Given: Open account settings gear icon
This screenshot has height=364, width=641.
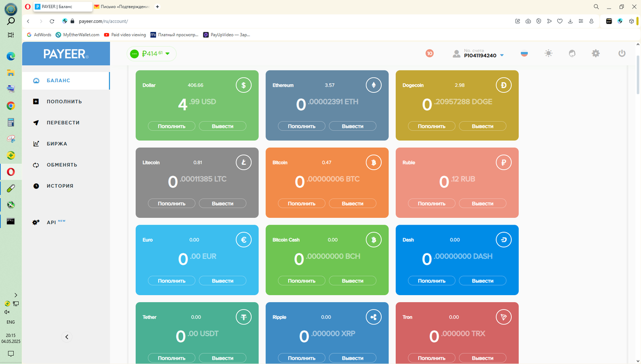Looking at the screenshot, I should click(596, 53).
